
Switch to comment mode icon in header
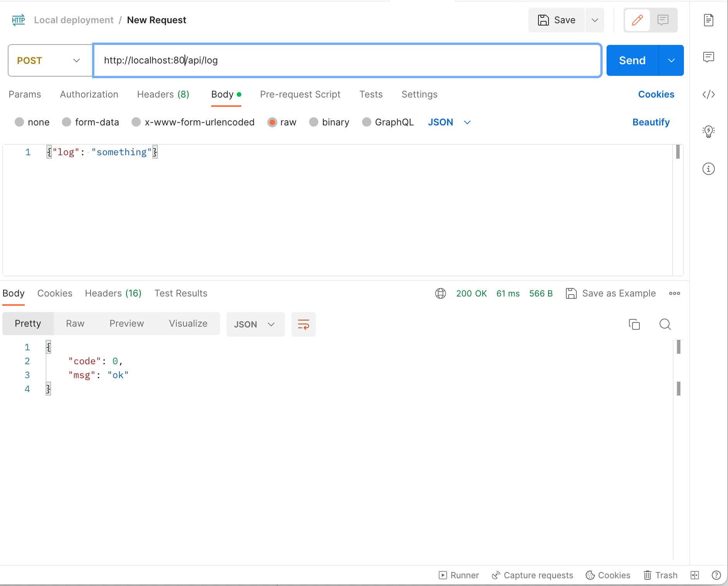[663, 20]
